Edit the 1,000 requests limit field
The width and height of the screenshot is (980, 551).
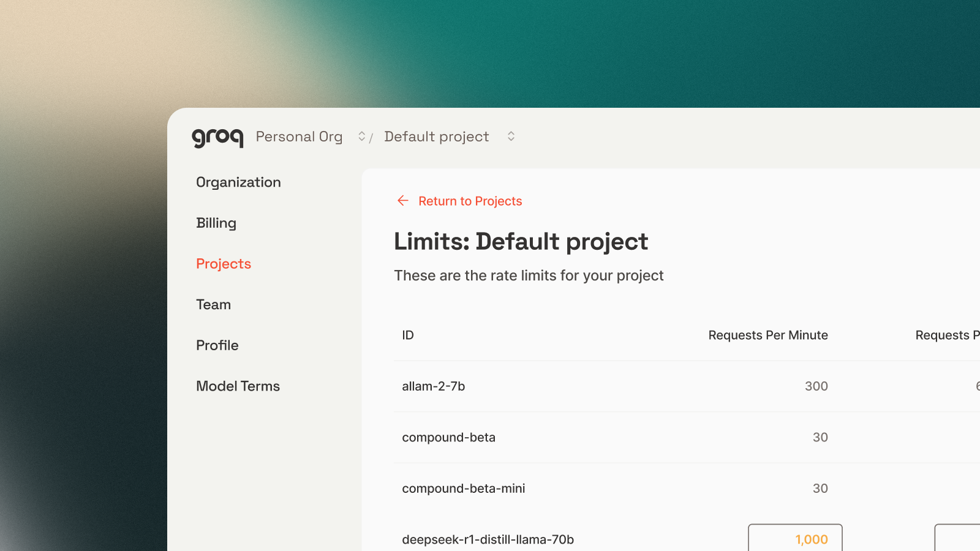pyautogui.click(x=795, y=539)
